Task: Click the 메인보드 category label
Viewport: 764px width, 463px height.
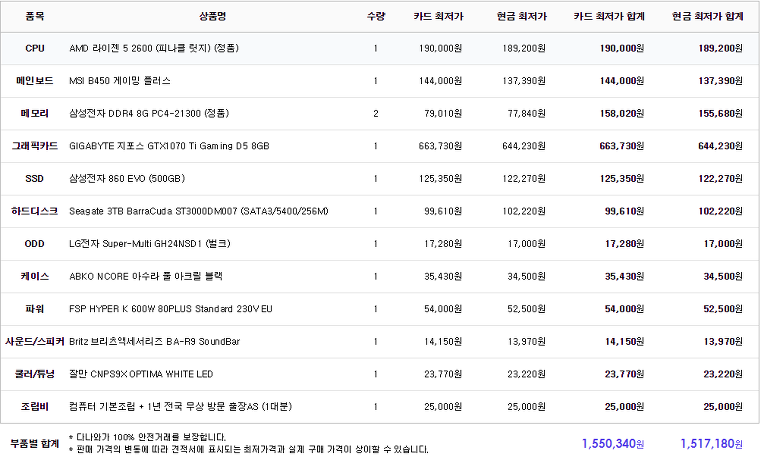Action: [35, 81]
